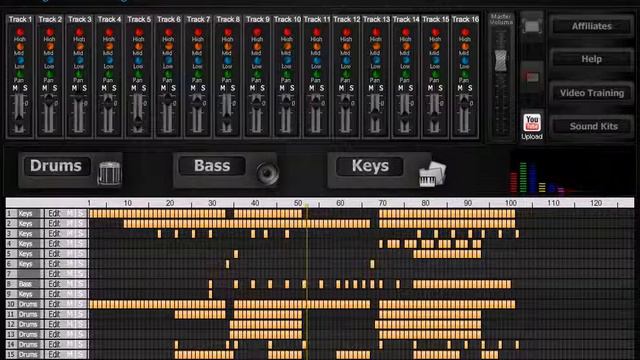
Task: Solo Track 8 in the mixer
Action: coord(233,88)
